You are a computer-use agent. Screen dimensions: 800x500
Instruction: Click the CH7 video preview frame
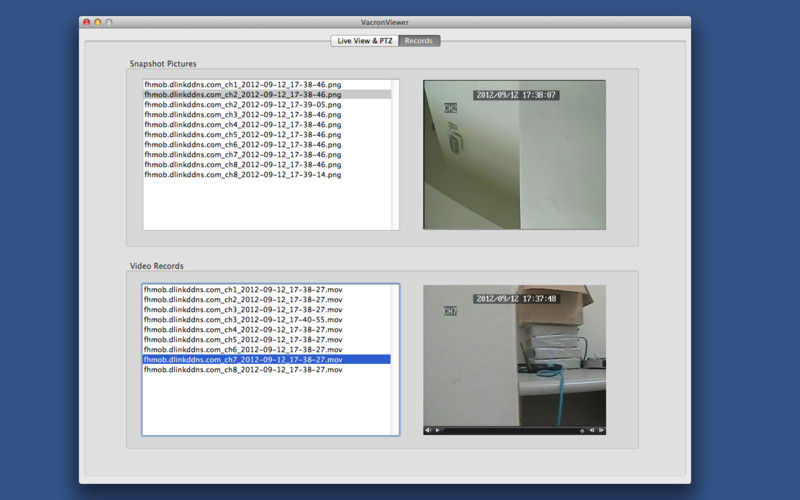[x=514, y=355]
